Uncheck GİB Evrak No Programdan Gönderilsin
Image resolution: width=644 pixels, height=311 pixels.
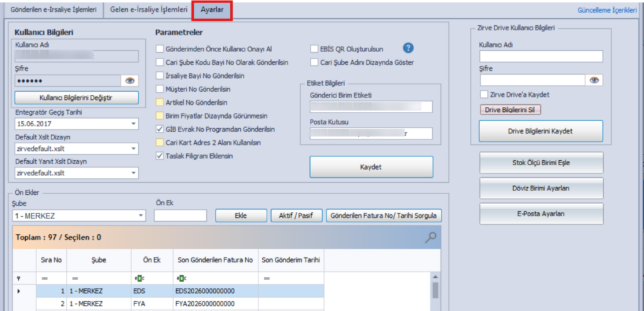(159, 129)
